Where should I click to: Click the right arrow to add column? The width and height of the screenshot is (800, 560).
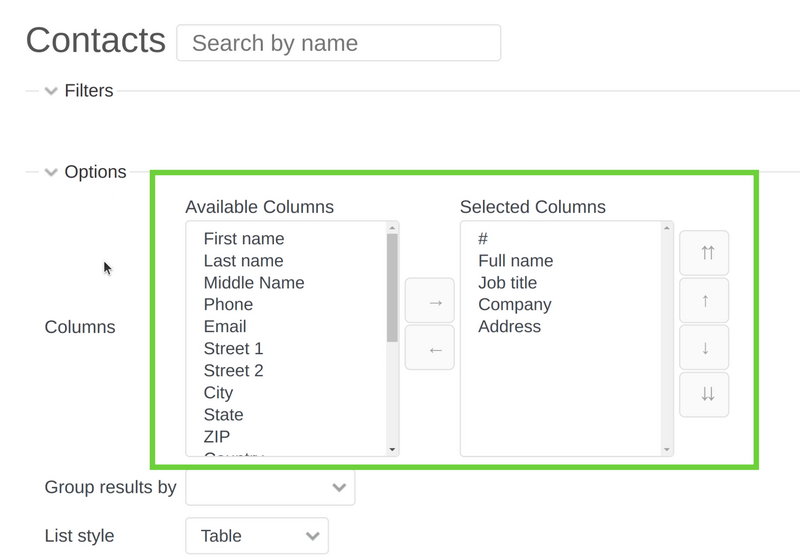pos(429,302)
